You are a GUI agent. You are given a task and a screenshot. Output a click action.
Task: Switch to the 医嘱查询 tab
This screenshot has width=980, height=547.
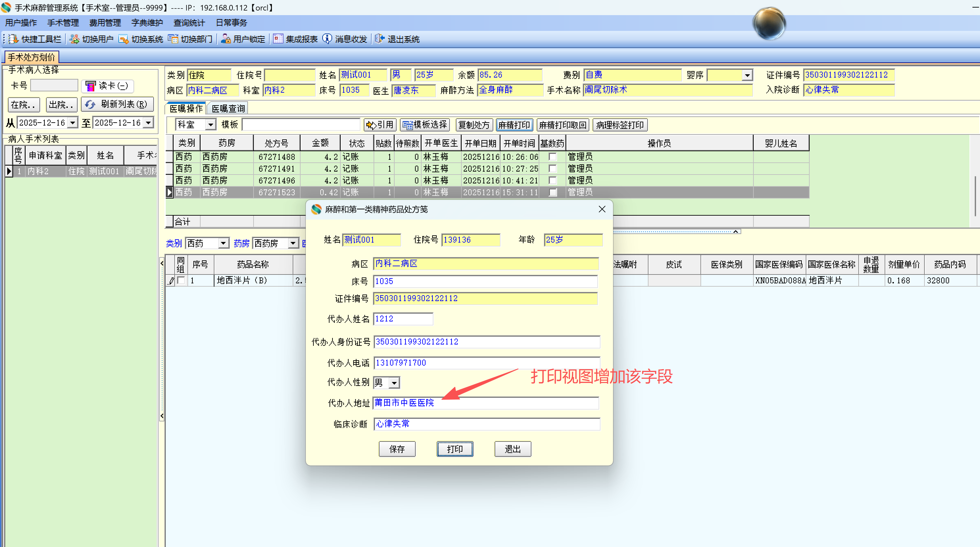[x=228, y=109]
